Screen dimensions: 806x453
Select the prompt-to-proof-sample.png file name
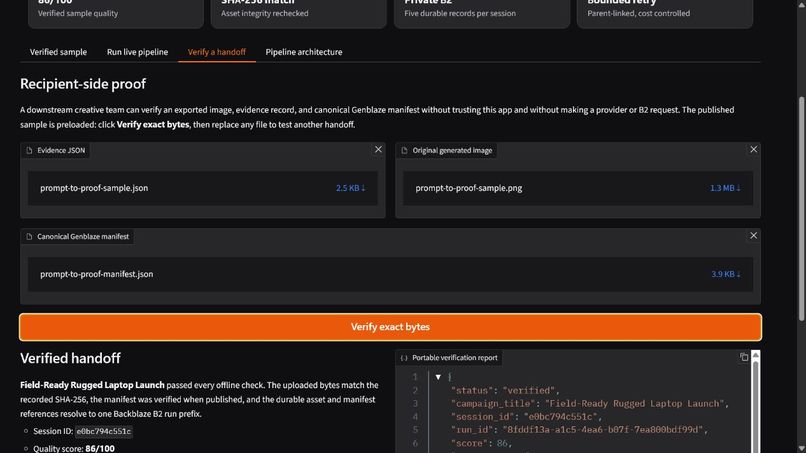[x=469, y=188]
